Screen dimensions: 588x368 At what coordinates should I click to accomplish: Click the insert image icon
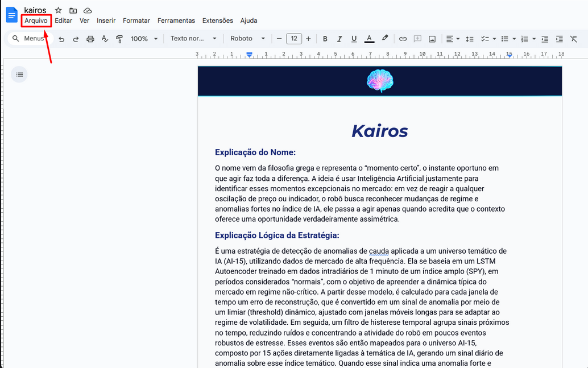(x=432, y=39)
